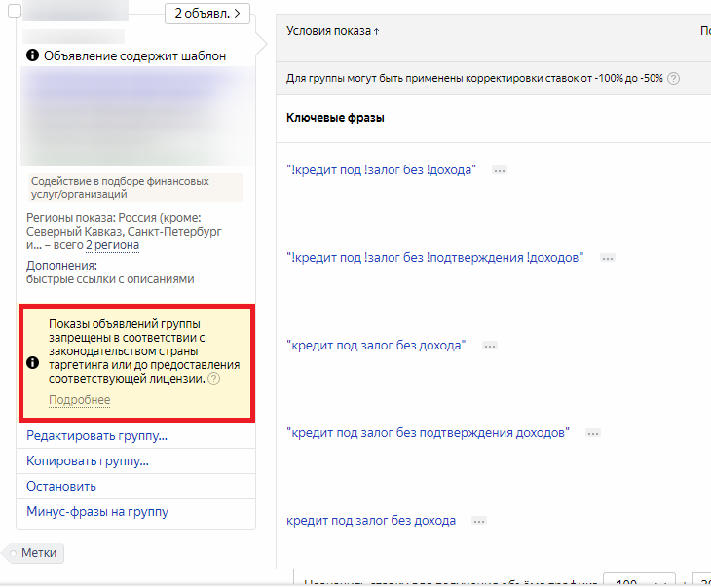Sort by "Условия показа" column header
The height and width of the screenshot is (588, 711).
pos(332,31)
